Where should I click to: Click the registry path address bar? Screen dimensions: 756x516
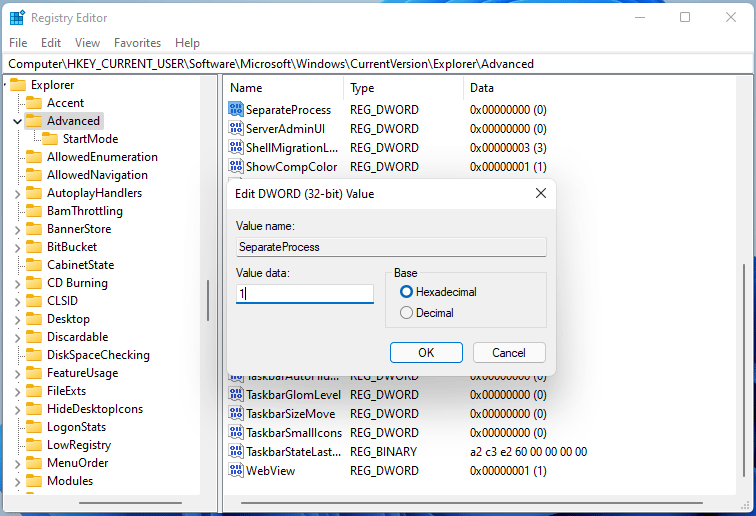click(x=378, y=64)
